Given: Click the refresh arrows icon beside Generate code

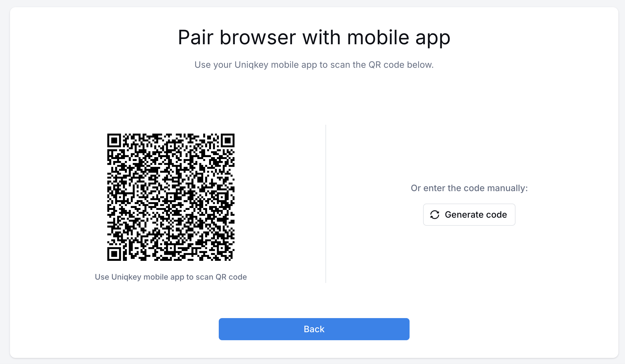Looking at the screenshot, I should pos(435,215).
